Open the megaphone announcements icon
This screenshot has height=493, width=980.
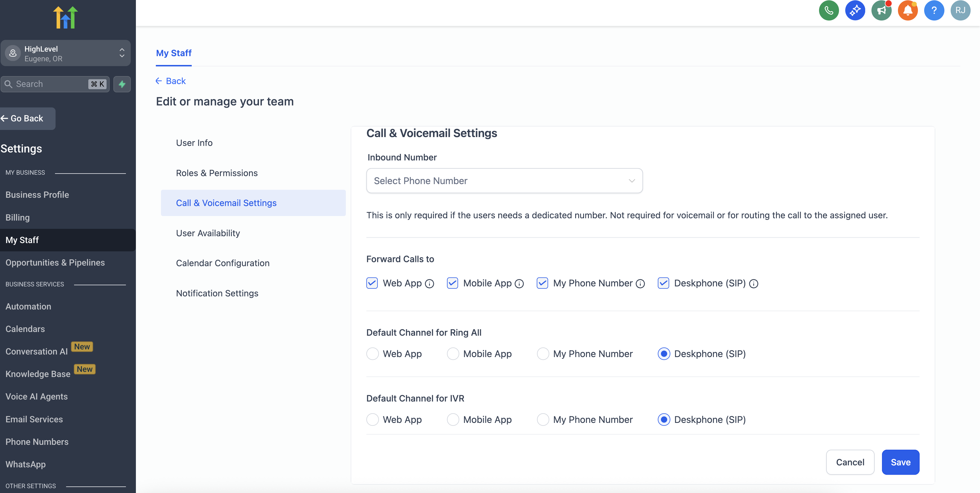[x=881, y=10]
